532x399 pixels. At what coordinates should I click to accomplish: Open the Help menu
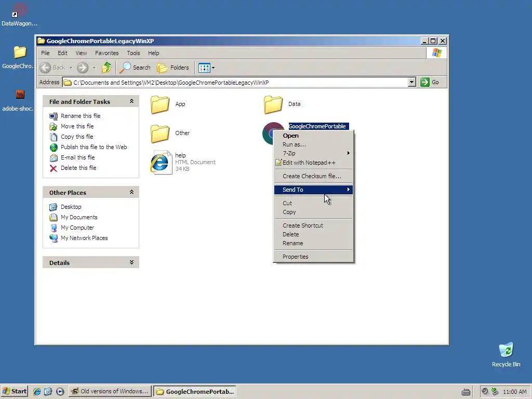click(x=153, y=53)
